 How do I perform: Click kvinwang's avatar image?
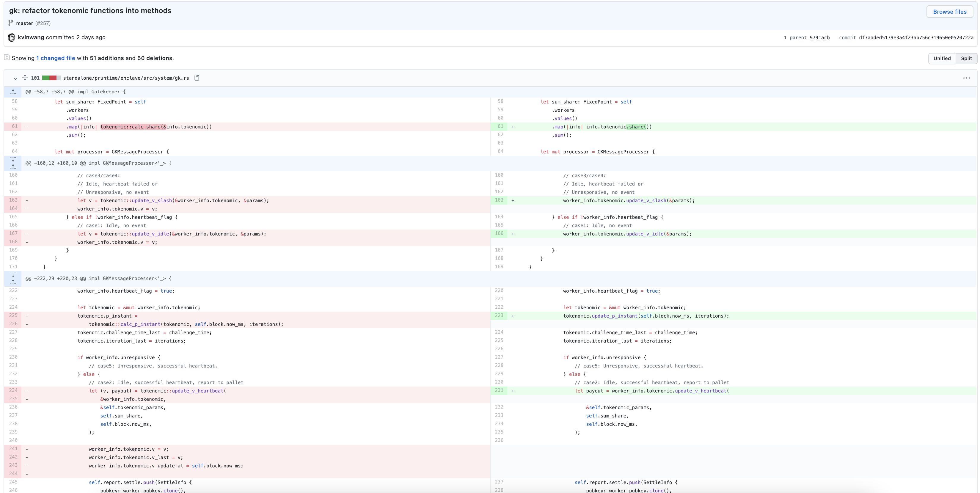pos(11,37)
